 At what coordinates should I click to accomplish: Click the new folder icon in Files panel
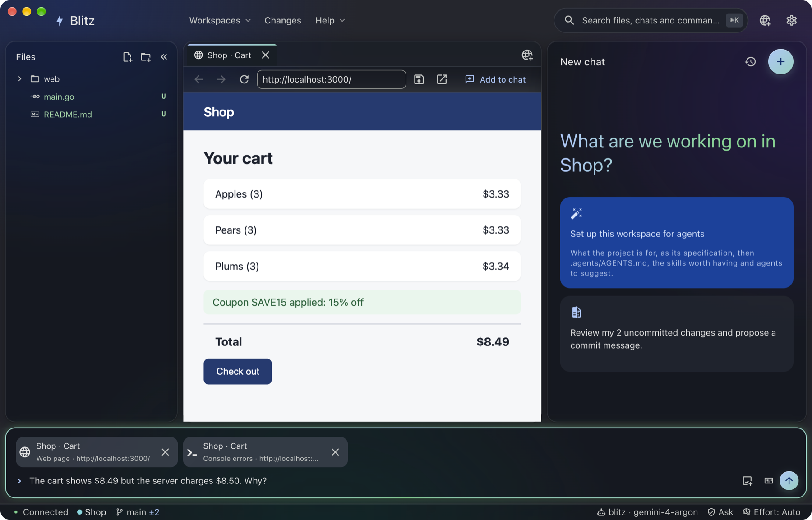[145, 57]
